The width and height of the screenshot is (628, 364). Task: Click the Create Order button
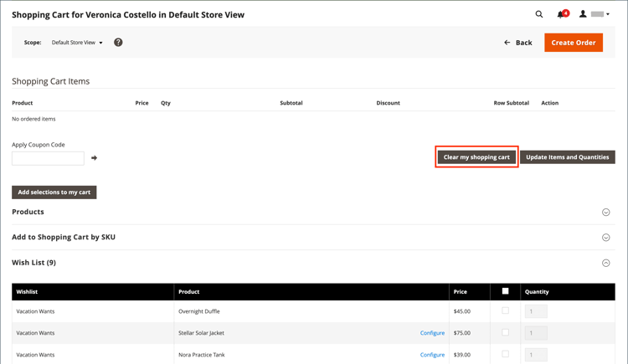pos(573,43)
